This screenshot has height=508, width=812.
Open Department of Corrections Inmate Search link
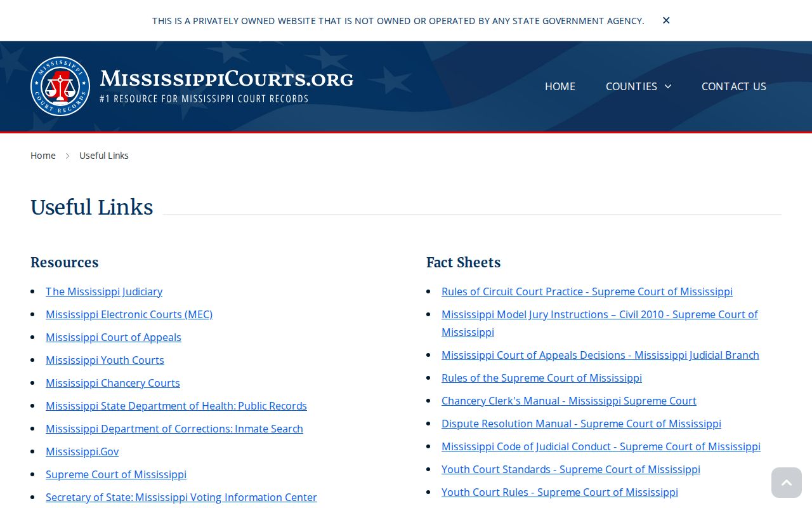174,429
